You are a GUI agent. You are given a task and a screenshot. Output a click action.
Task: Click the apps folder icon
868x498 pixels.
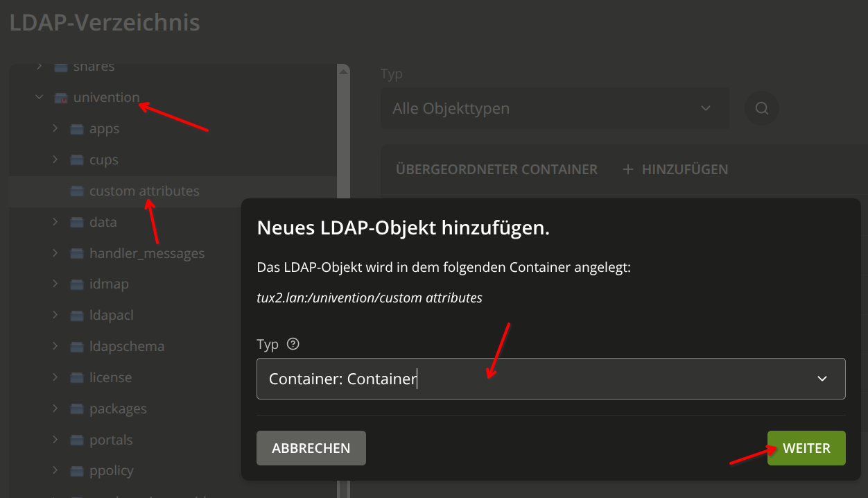[77, 129]
